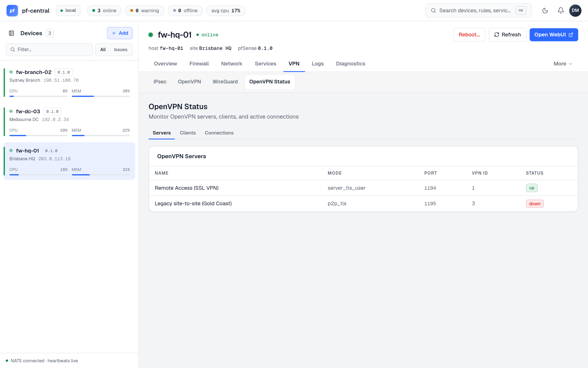Switch to the Firewall tab
Image resolution: width=588 pixels, height=368 pixels.
point(199,64)
